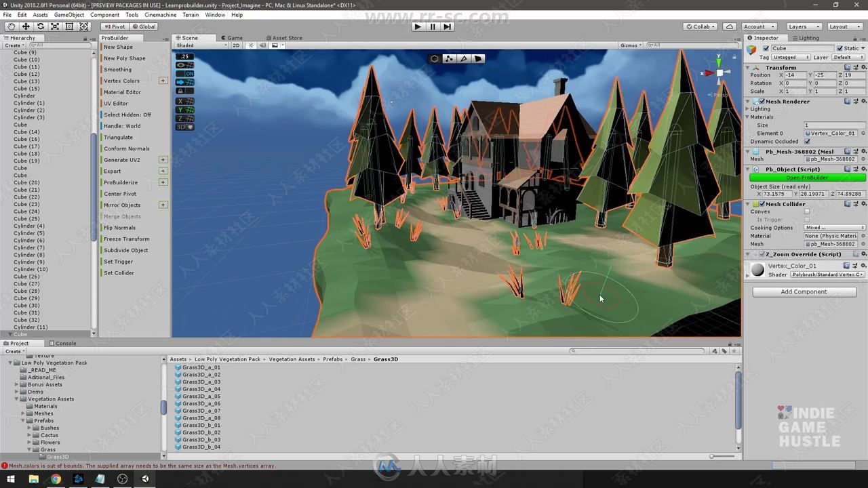Open Shader Polybrush dropdown

(828, 274)
